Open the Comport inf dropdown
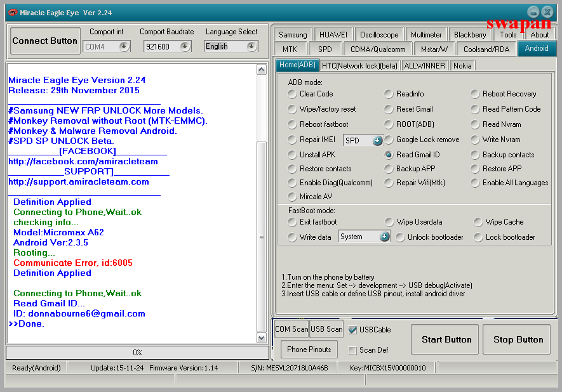 pos(124,46)
